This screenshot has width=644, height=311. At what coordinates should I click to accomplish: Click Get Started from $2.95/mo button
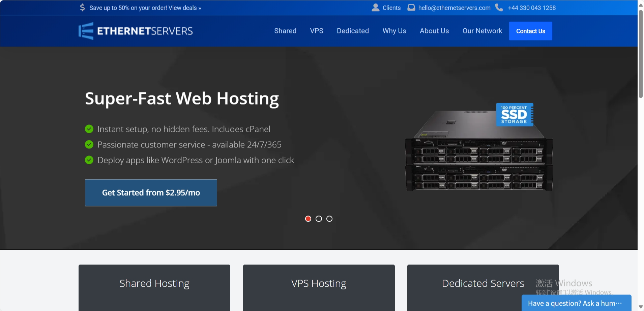151,193
